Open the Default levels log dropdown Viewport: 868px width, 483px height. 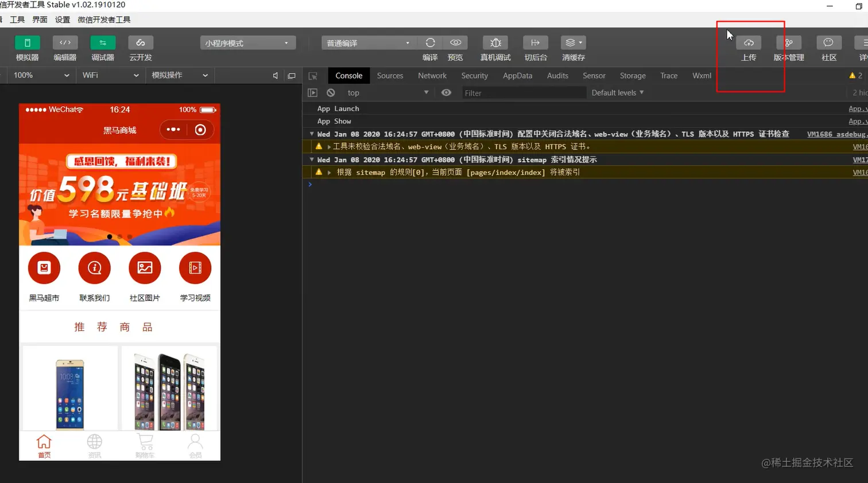pyautogui.click(x=618, y=93)
